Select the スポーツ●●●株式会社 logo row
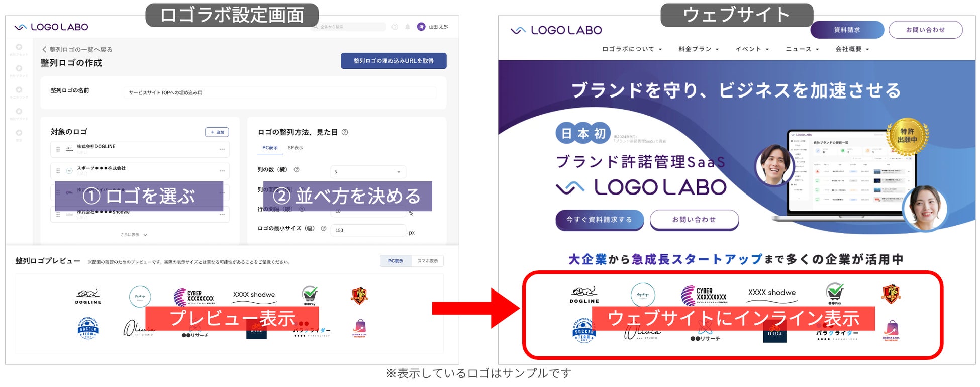 140,171
